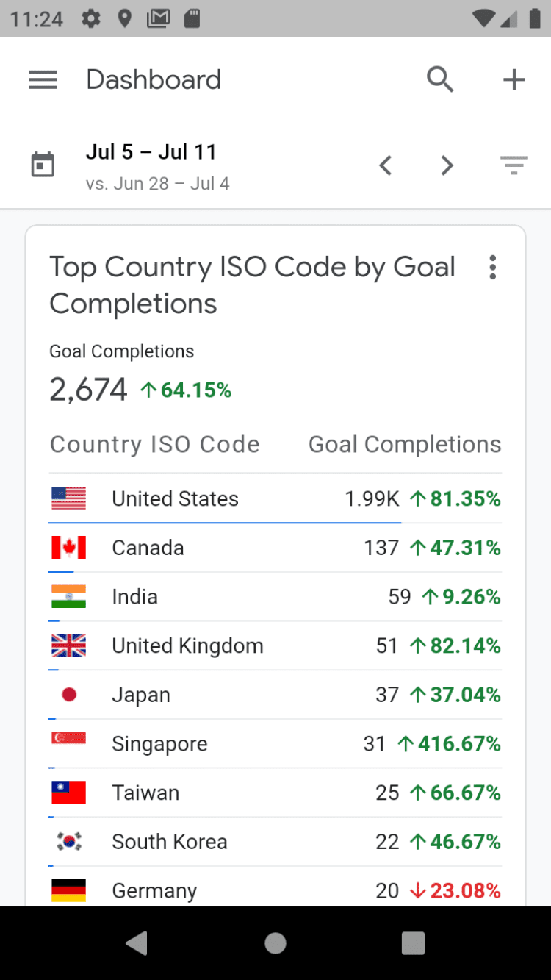Select the Jul 5 – Jul 11 date range
Image resolution: width=551 pixels, height=980 pixels.
[x=151, y=152]
